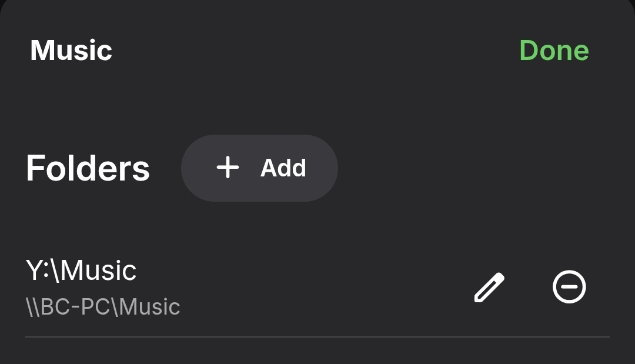The width and height of the screenshot is (635, 364).
Task: Add a new folder to Music library
Action: coord(259,168)
